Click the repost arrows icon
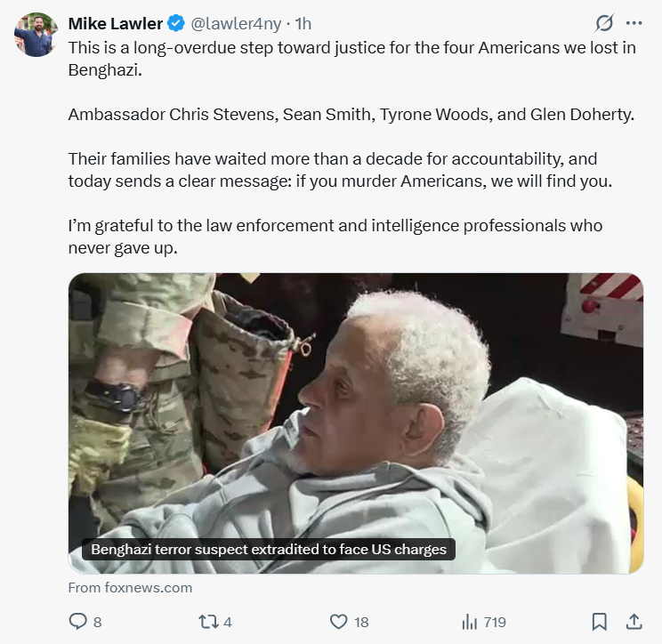The width and height of the screenshot is (662, 644). [208, 622]
